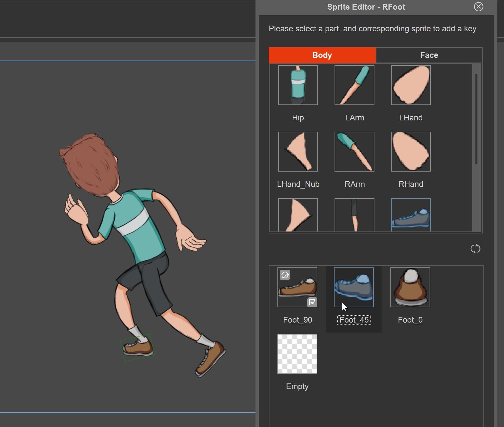
Task: Toggle the checkmark badge on Foot_90
Action: [312, 302]
